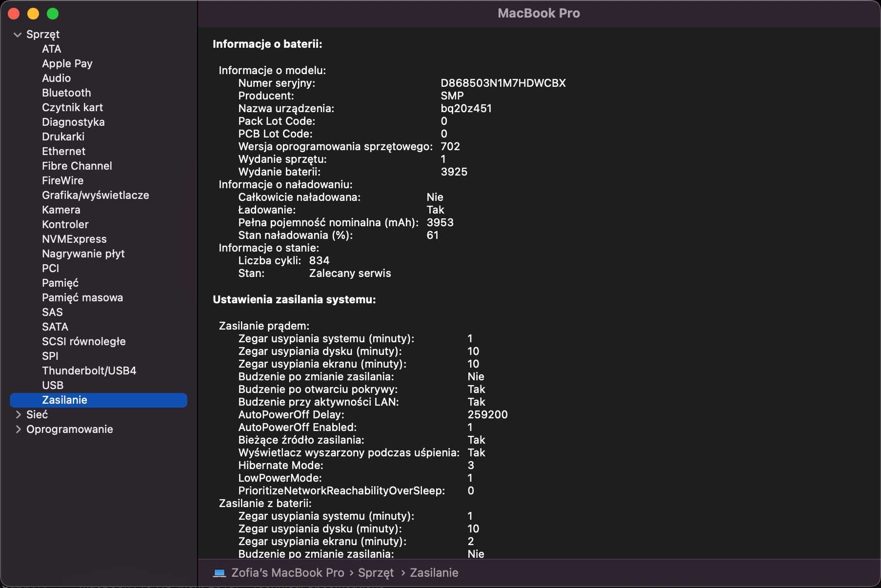This screenshot has height=588, width=881.
Task: Click Sprzęt breadcrumb in path bar
Action: tap(376, 573)
